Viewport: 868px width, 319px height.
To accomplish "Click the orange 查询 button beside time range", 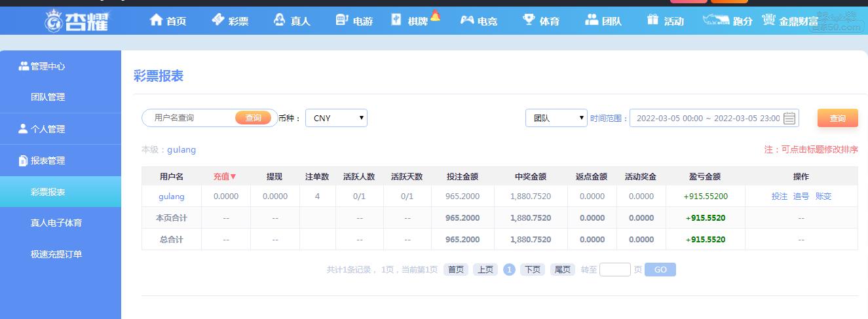I will point(837,118).
